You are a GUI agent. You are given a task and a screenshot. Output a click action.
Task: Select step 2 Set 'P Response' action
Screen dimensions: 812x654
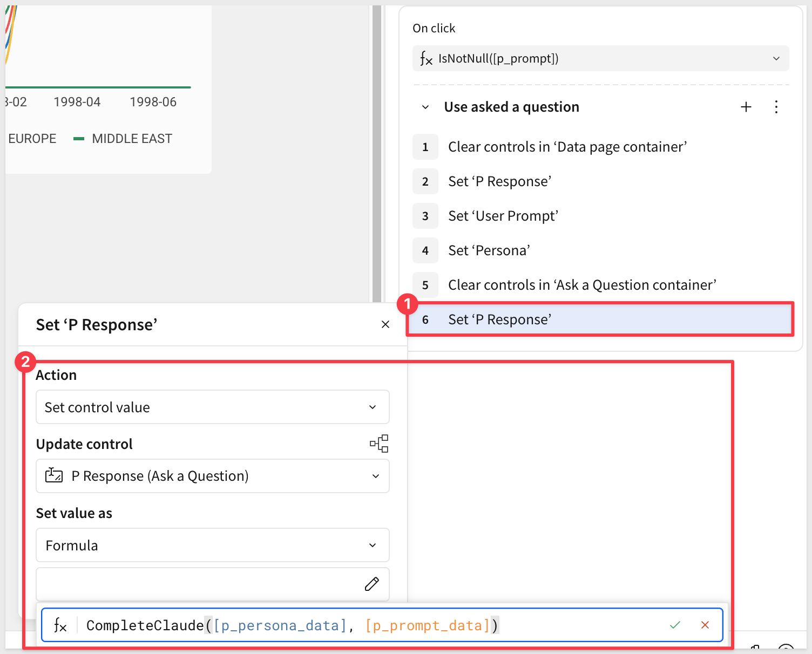pyautogui.click(x=499, y=181)
